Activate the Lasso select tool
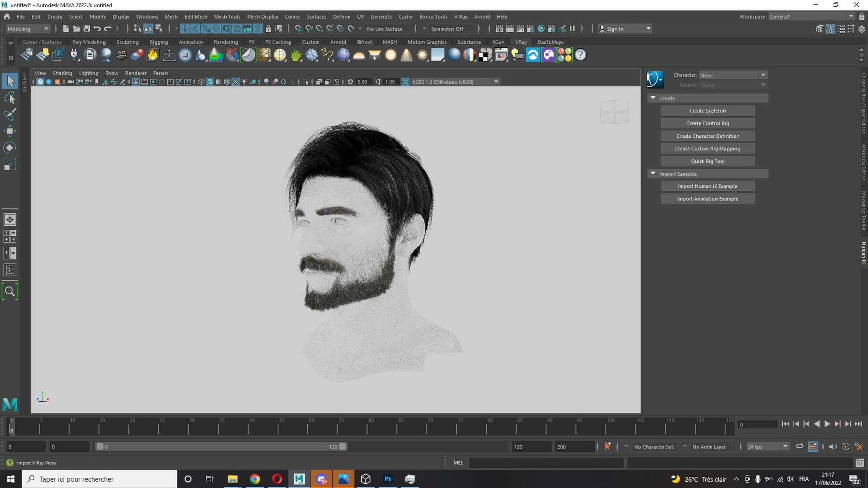This screenshot has width=868, height=488. [10, 98]
